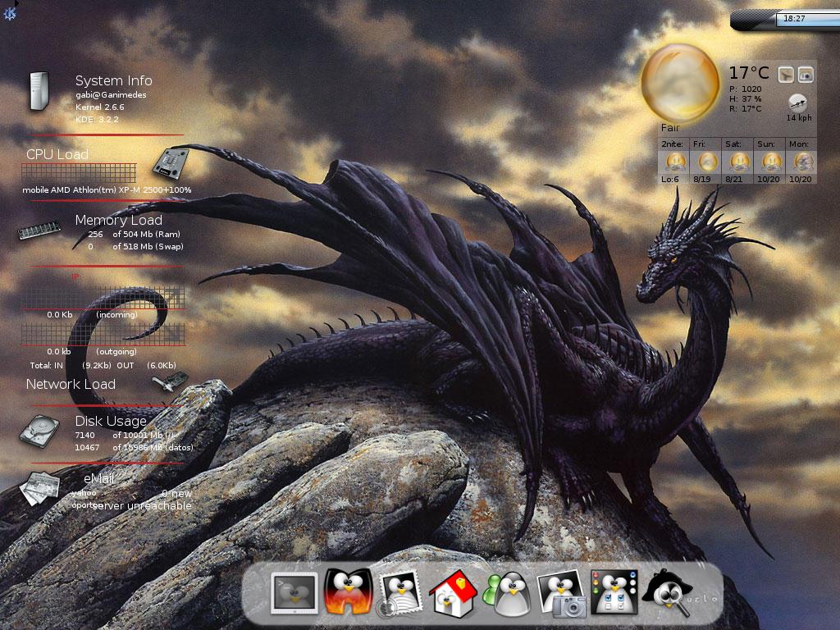Viewport: 840px width, 630px height.
Task: Click the 504 Mb (Ram) line
Action: pyautogui.click(x=134, y=234)
